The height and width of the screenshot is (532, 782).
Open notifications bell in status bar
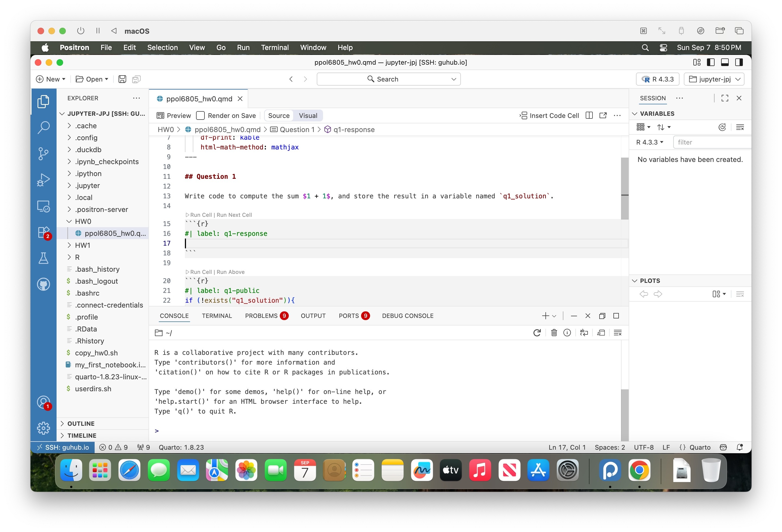740,447
